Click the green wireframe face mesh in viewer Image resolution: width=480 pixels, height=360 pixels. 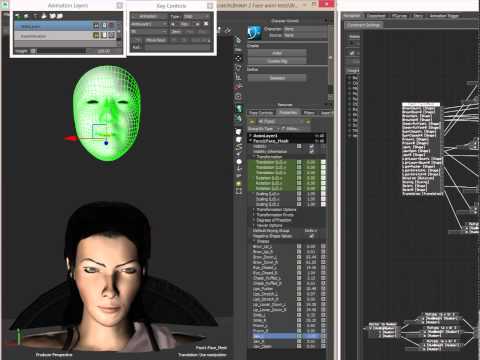[107, 113]
